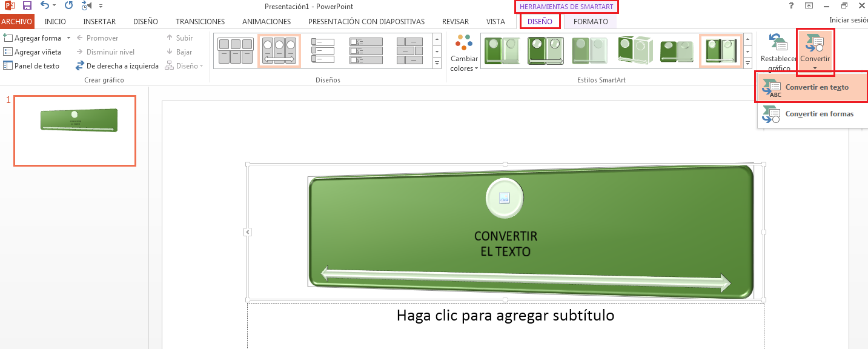
Task: Choose Convertir en texto menu option
Action: (812, 87)
